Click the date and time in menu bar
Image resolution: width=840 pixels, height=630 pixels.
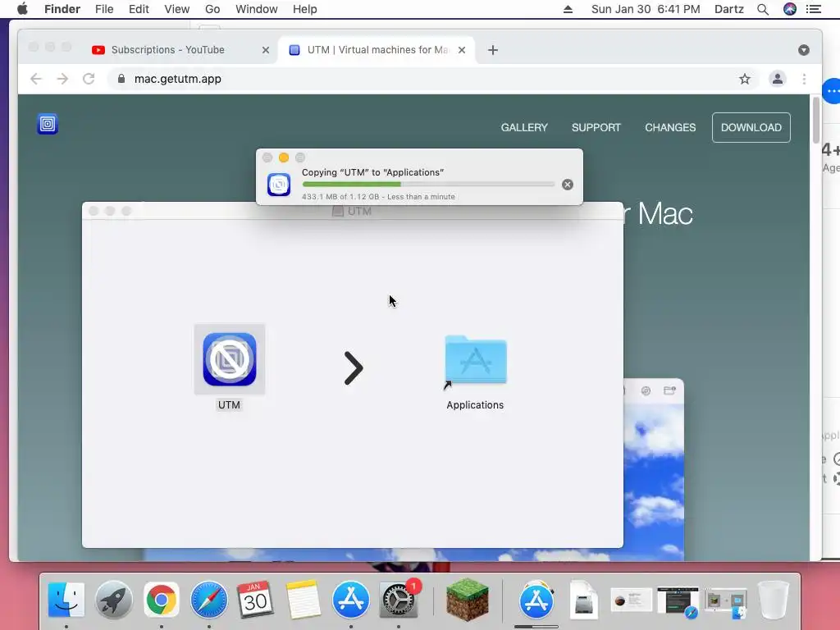point(646,9)
